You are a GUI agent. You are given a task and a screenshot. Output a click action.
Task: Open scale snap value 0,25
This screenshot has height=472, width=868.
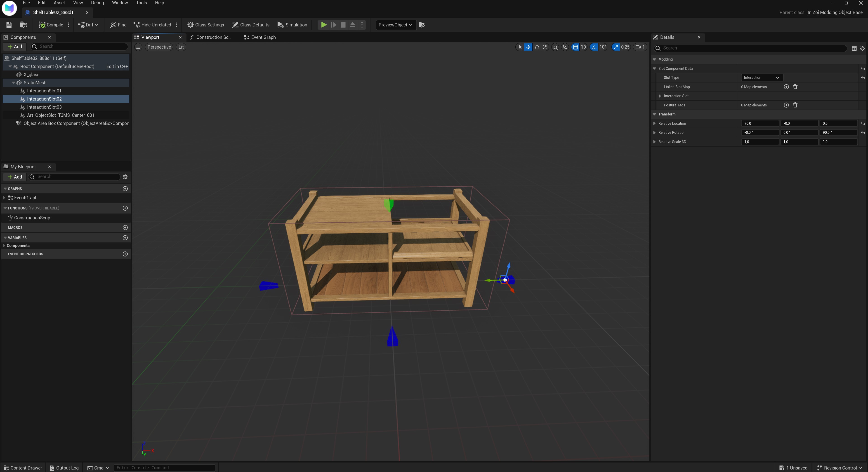pos(625,47)
